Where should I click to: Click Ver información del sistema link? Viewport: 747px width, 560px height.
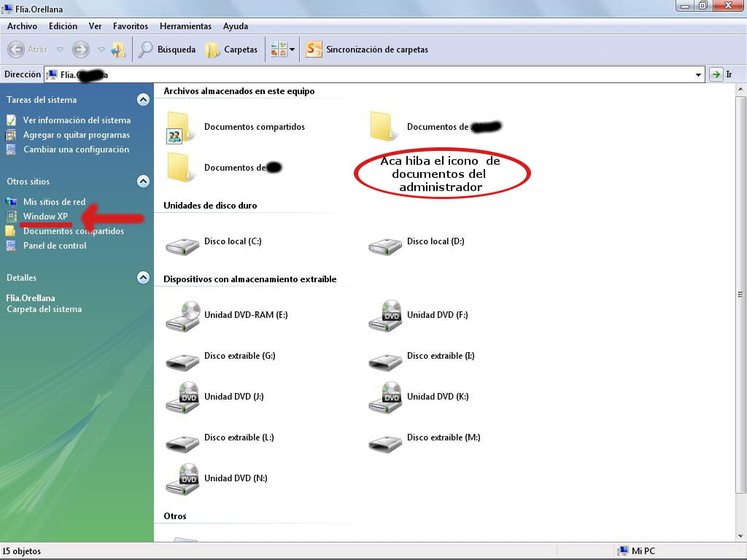click(77, 120)
